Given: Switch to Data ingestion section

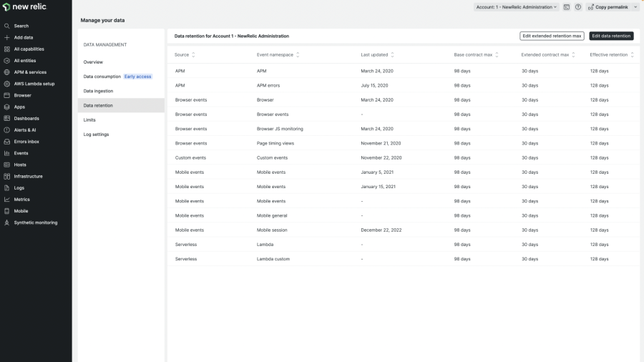Looking at the screenshot, I should (98, 91).
